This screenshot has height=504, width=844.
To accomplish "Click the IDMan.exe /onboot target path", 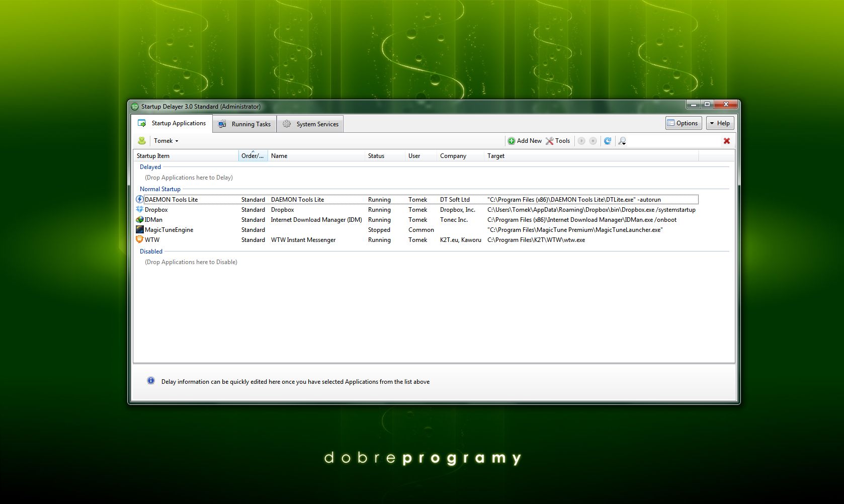I will tap(582, 220).
